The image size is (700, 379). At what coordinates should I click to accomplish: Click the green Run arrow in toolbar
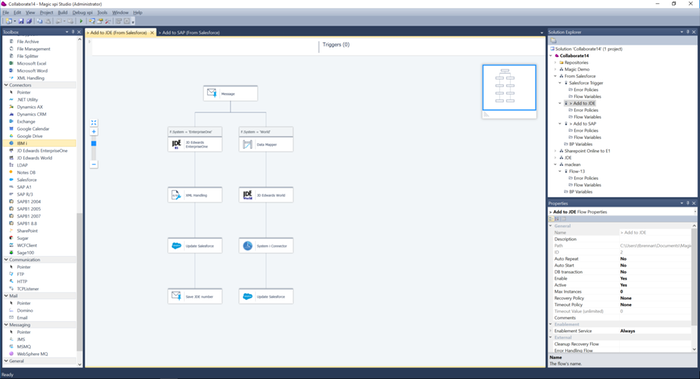pyautogui.click(x=81, y=21)
